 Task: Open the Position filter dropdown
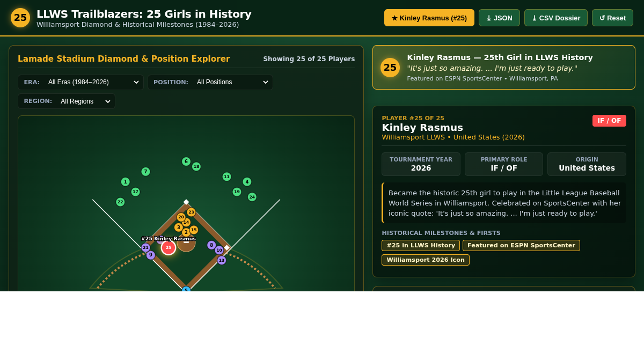pos(210,82)
